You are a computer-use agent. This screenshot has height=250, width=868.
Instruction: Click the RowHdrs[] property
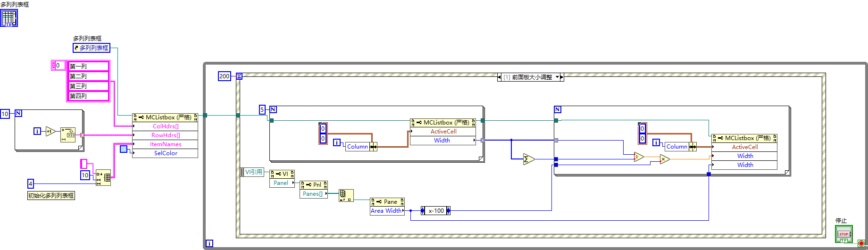(x=165, y=135)
